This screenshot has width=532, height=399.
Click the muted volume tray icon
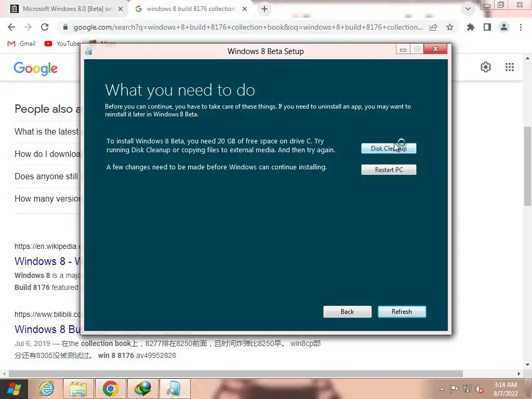pyautogui.click(x=480, y=390)
